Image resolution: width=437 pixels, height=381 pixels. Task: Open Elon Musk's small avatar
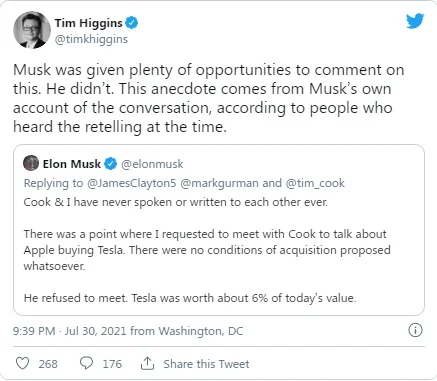point(31,163)
